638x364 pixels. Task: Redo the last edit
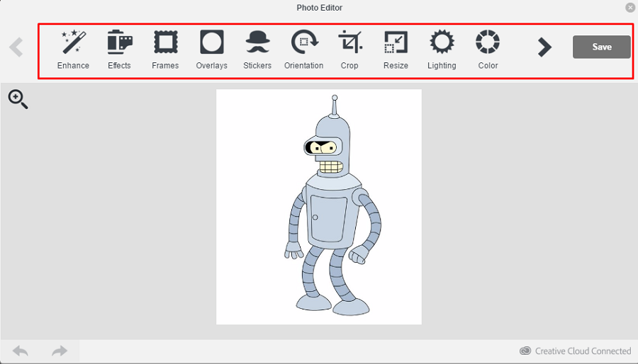click(x=60, y=351)
